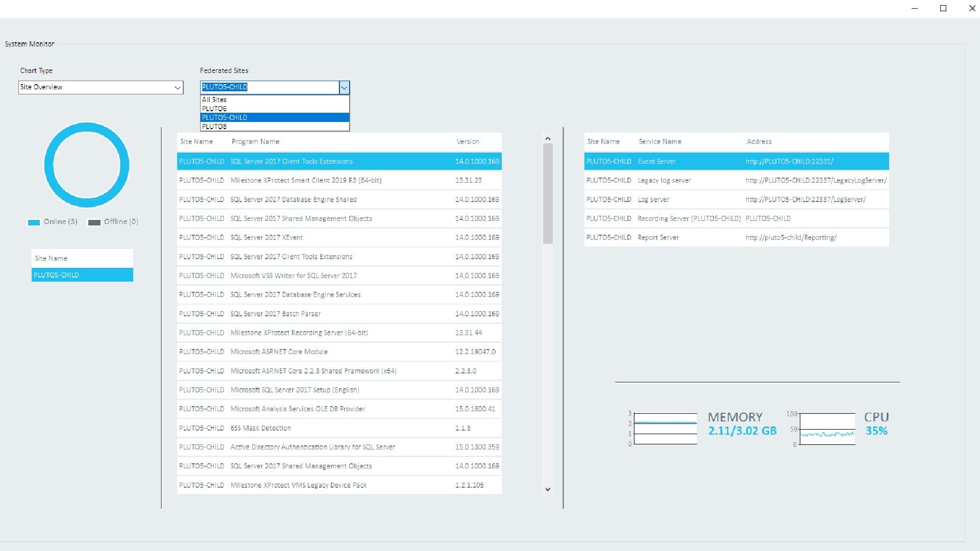The width and height of the screenshot is (980, 551).
Task: Click the 35% CPU value
Action: coord(876,431)
